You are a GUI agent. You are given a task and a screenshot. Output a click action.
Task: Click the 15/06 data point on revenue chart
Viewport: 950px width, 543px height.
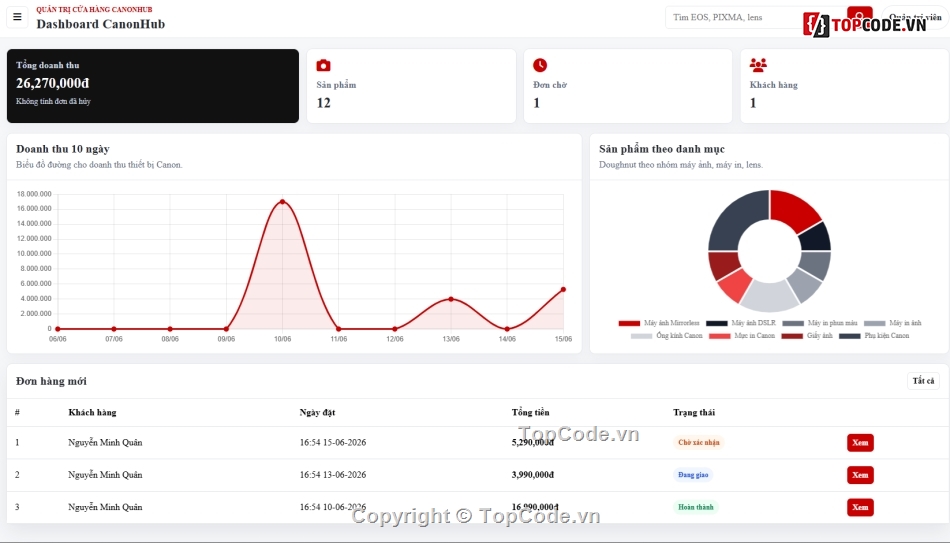click(563, 290)
